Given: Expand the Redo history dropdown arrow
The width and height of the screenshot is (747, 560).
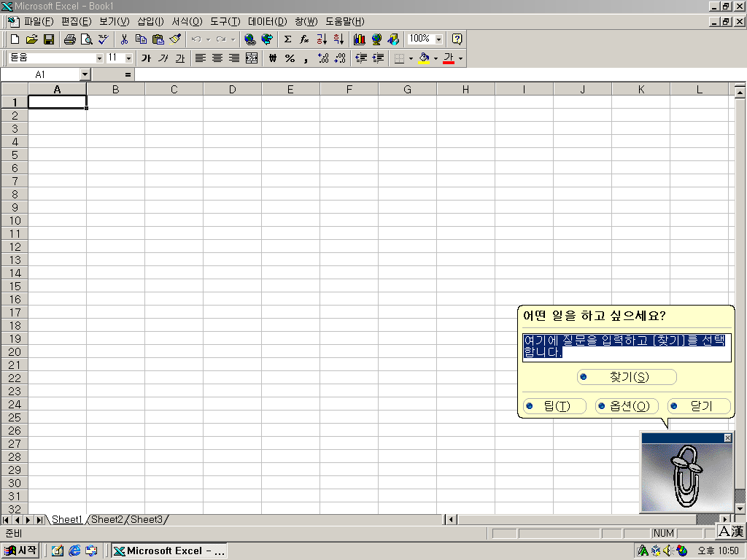Looking at the screenshot, I should (x=233, y=39).
